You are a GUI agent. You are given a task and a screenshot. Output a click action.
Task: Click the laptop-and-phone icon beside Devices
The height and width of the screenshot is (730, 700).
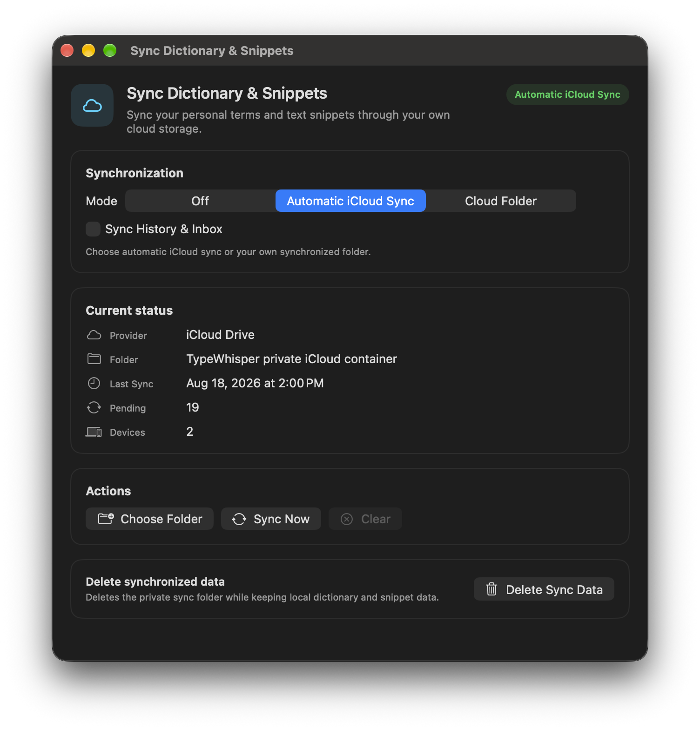tap(94, 432)
